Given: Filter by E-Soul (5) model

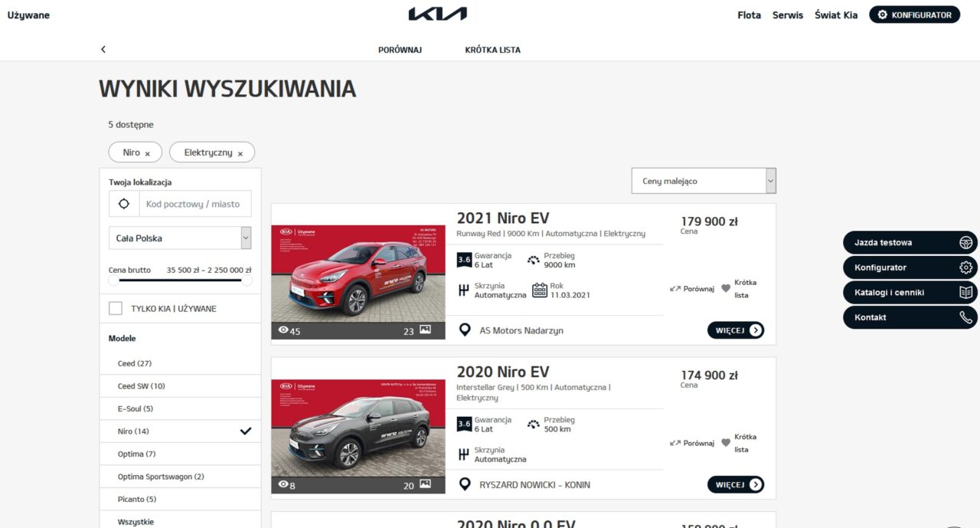Looking at the screenshot, I should coord(180,408).
